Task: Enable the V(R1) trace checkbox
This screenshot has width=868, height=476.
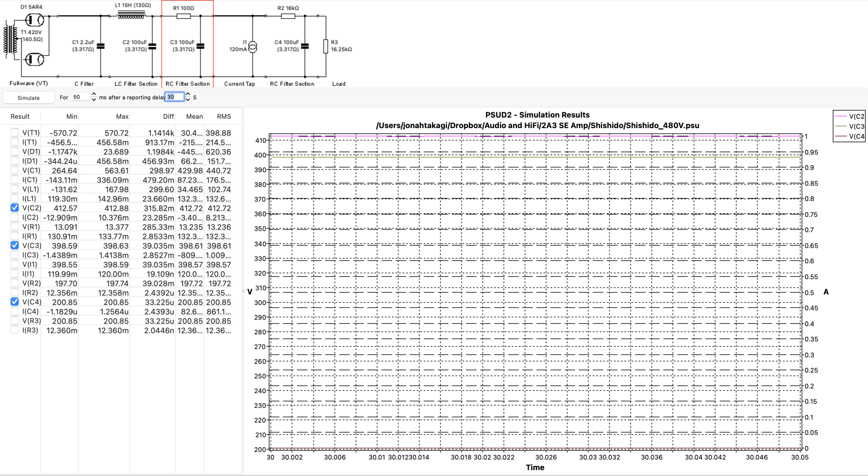Action: (15, 226)
